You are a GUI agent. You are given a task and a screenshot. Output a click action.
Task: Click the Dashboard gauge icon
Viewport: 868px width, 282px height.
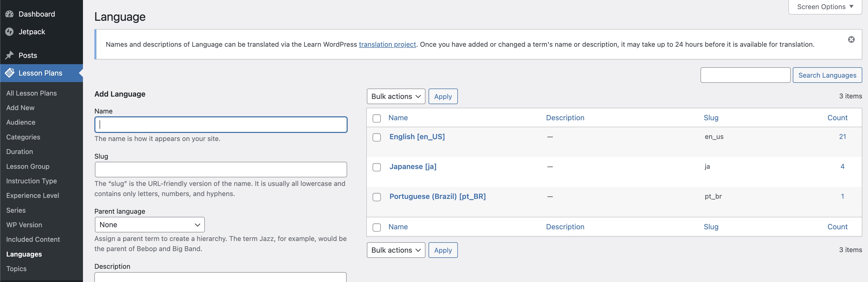[9, 14]
